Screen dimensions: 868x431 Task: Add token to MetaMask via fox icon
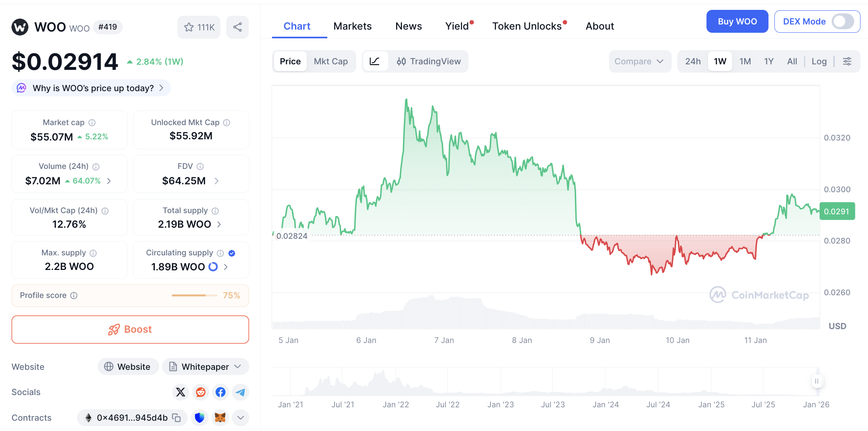pos(220,418)
